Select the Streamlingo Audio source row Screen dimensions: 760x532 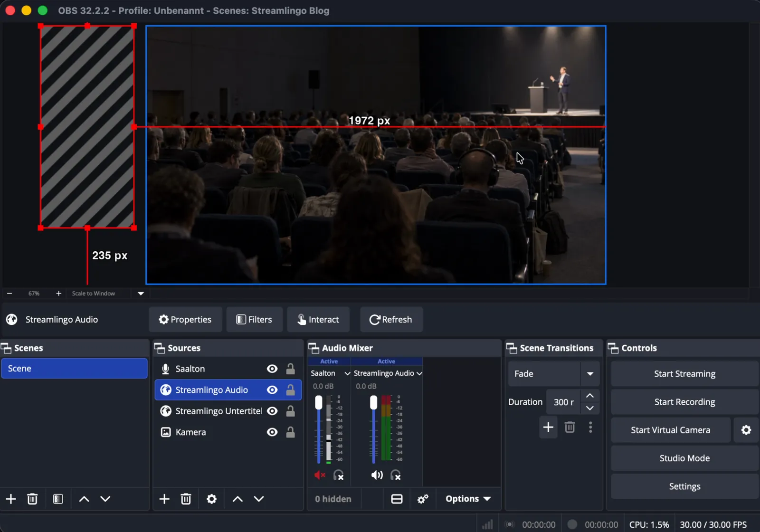[x=228, y=390]
